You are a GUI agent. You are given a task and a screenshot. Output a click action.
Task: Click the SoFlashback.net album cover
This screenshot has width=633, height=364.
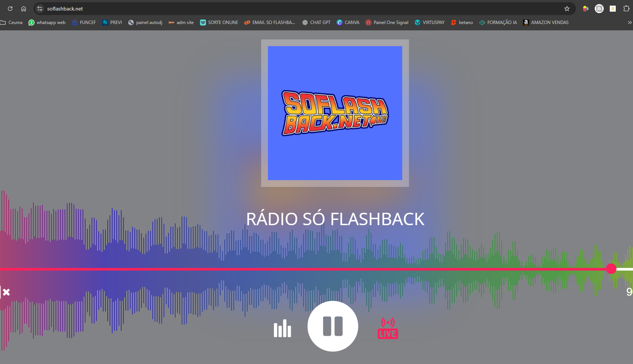335,113
